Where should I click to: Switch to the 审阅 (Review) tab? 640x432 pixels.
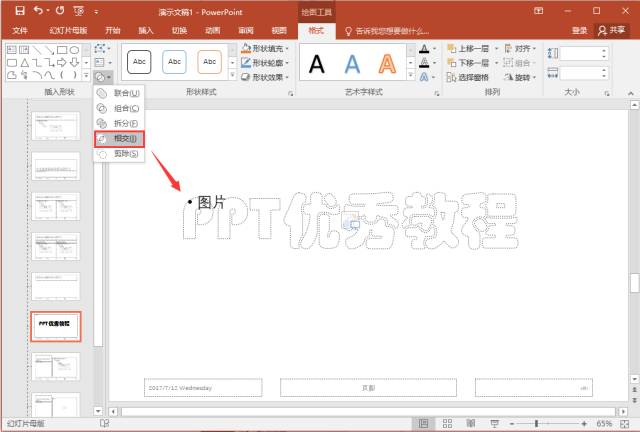click(246, 30)
